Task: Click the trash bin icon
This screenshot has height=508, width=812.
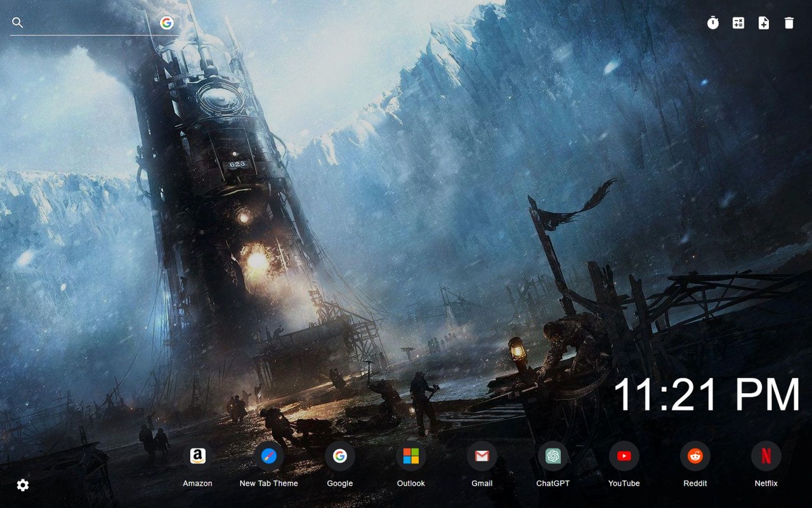Action: [789, 23]
